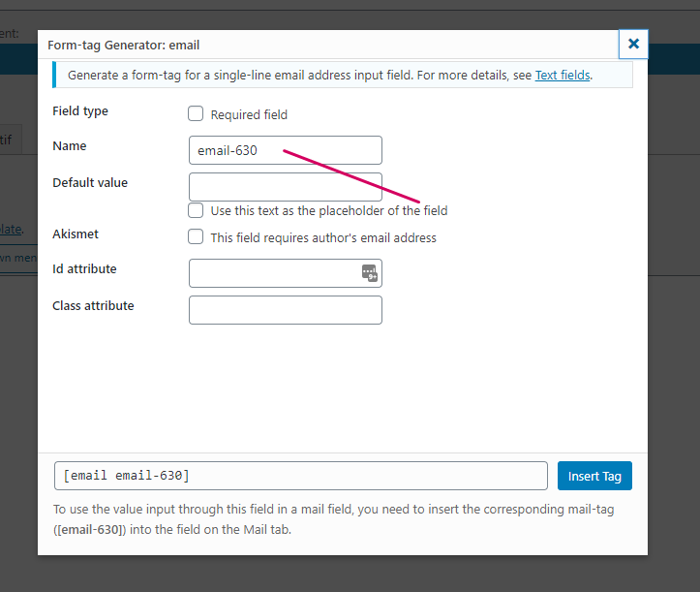Click the partially hidden tab behind the dialog
The height and width of the screenshot is (592, 700).
tap(8, 139)
